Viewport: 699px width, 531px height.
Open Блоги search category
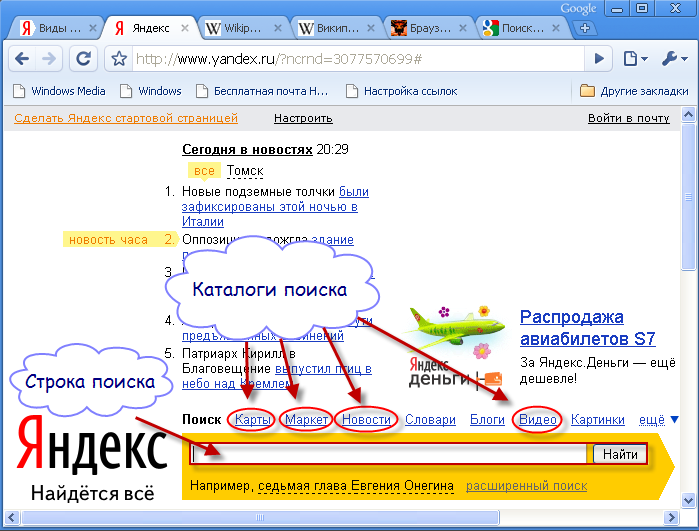(487, 420)
